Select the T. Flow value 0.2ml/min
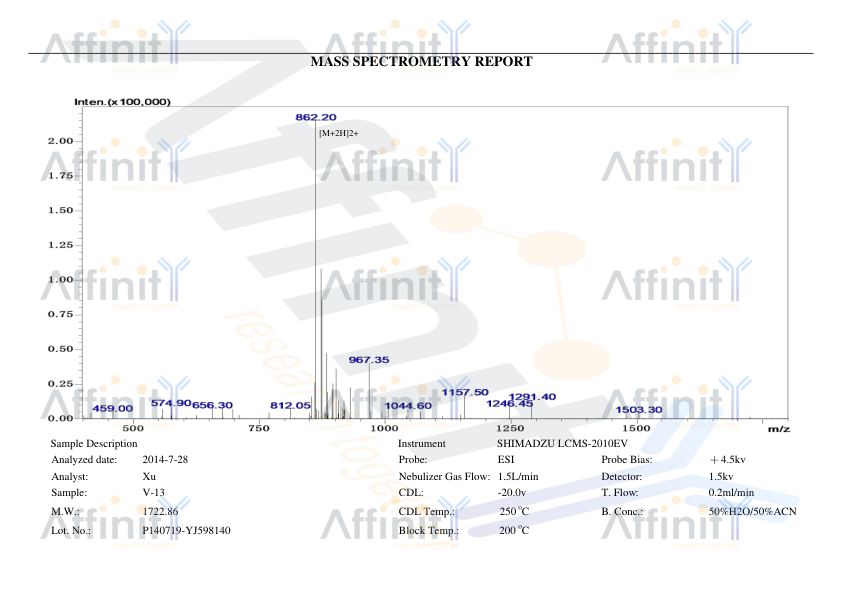Screen dimensions: 842x596 [731, 492]
